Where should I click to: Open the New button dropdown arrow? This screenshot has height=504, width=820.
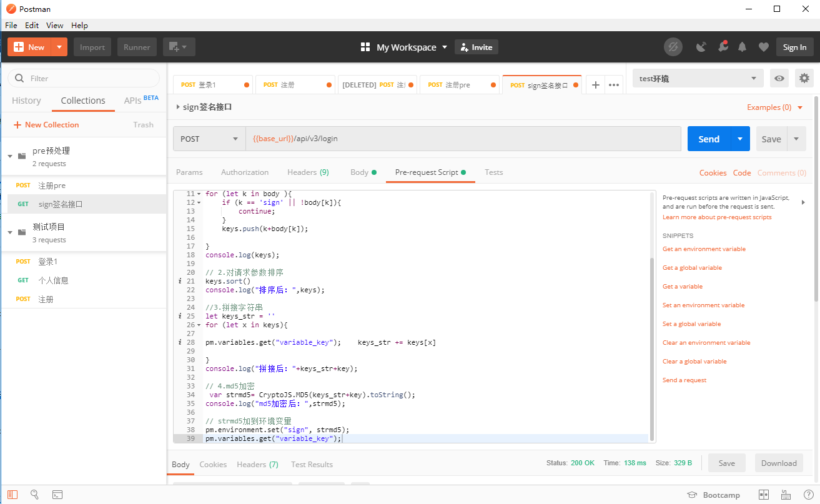coord(59,47)
